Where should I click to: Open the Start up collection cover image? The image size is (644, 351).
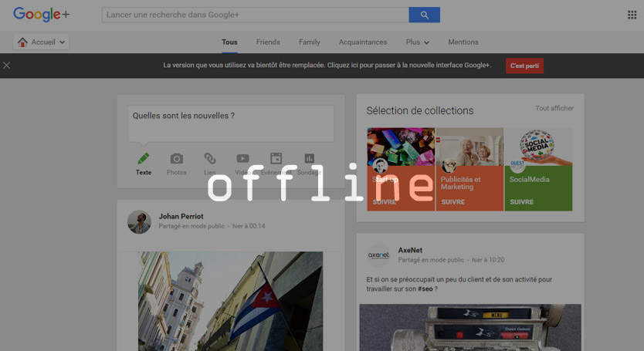coord(401,147)
